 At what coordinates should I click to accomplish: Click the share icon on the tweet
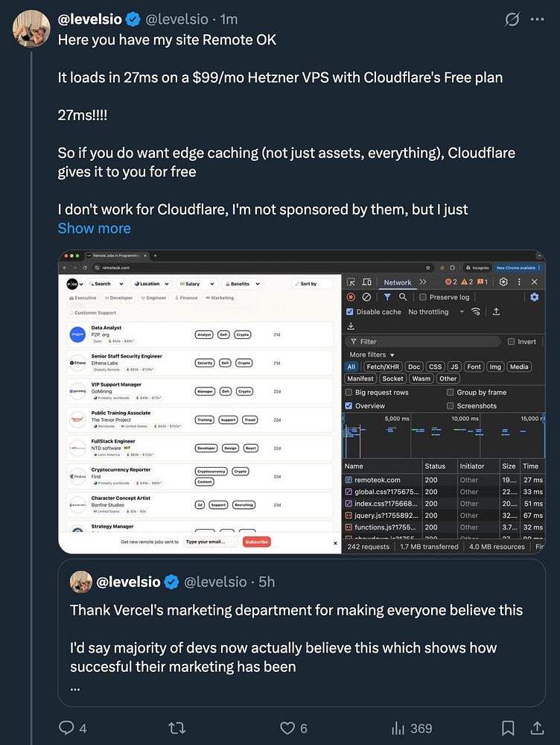point(535,728)
